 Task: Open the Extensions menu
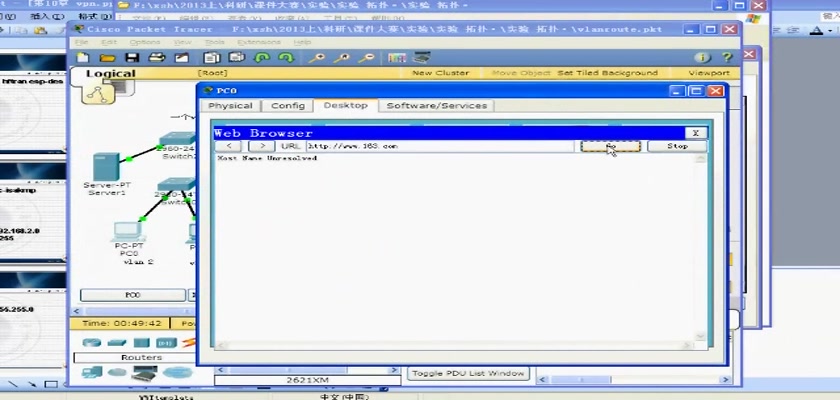tap(259, 42)
